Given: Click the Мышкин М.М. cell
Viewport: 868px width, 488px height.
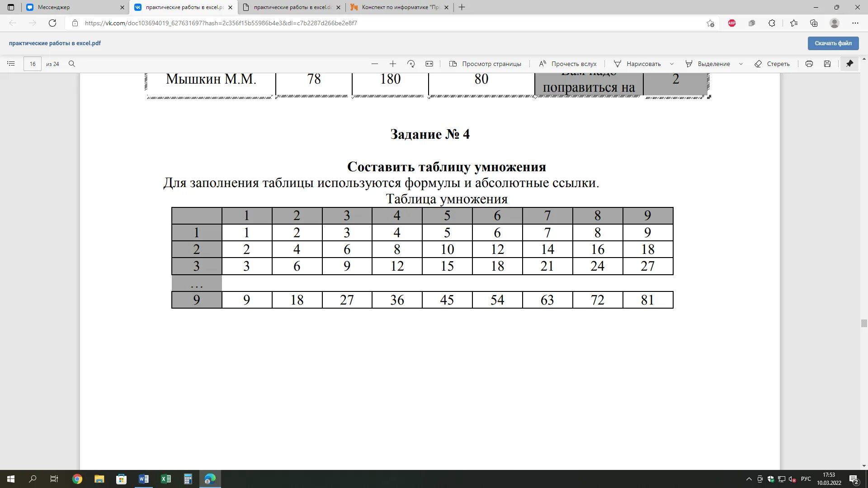Looking at the screenshot, I should [x=211, y=79].
